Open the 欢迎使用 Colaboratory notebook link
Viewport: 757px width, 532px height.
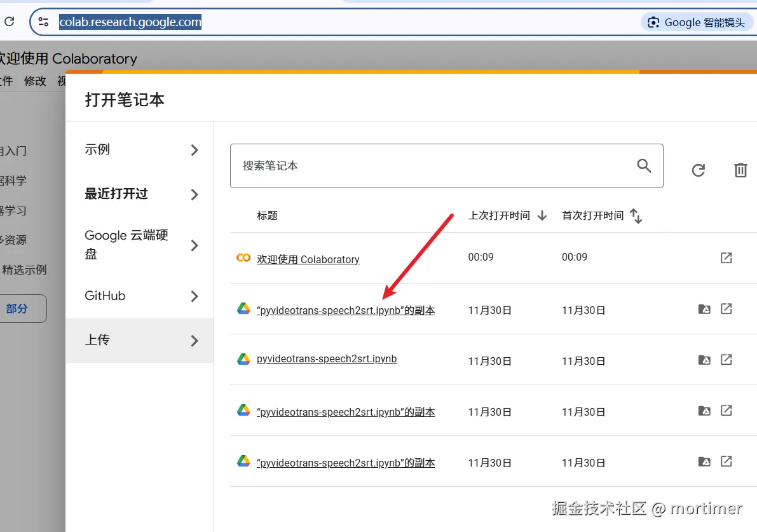click(x=308, y=259)
